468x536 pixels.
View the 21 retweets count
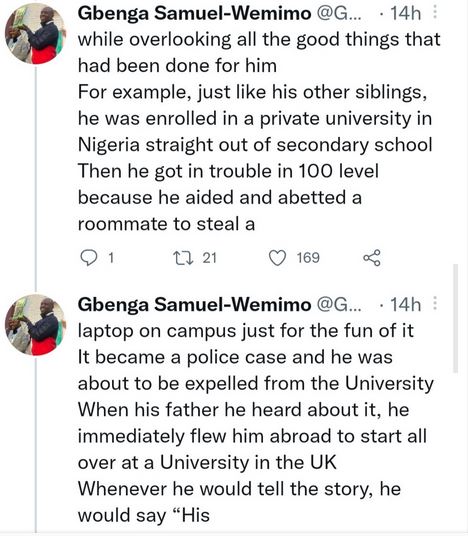[x=210, y=258]
